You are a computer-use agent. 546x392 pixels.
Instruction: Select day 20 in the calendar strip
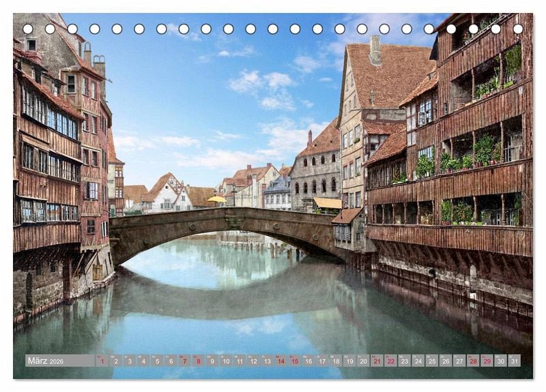pos(364,361)
